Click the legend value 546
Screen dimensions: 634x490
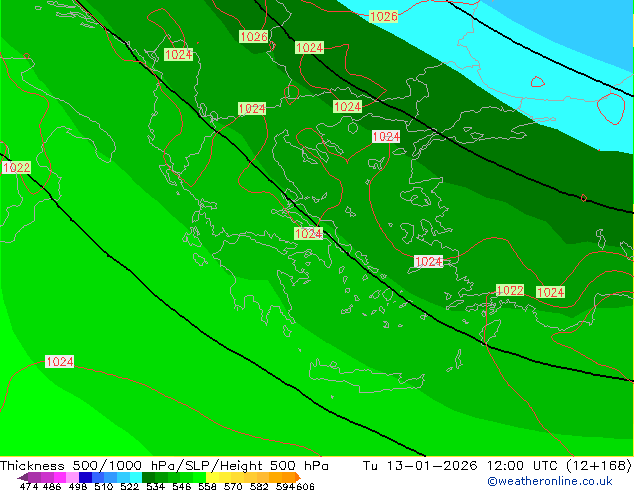click(182, 486)
